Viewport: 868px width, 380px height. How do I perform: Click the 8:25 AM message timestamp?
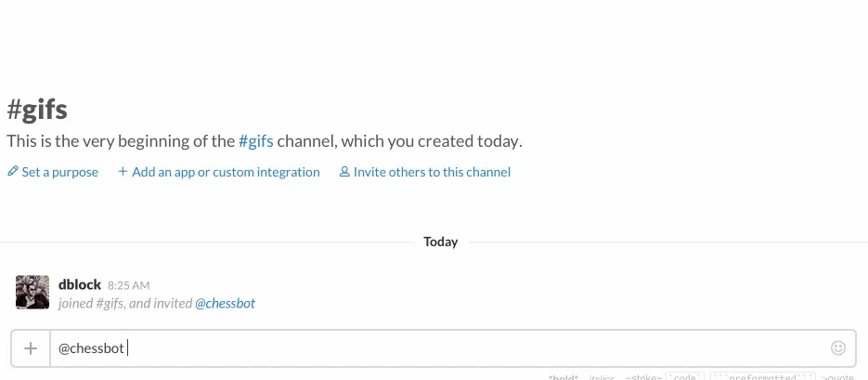point(128,286)
